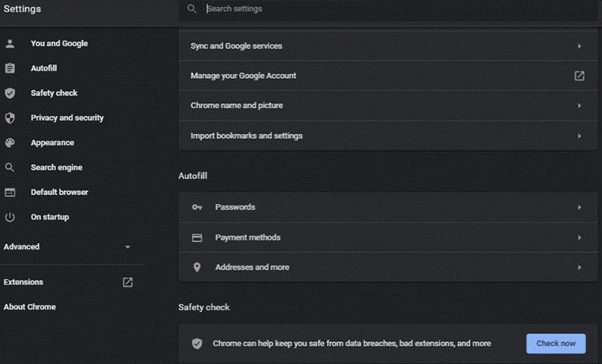Click the Appearance palette icon
The width and height of the screenshot is (602, 364).
point(11,143)
